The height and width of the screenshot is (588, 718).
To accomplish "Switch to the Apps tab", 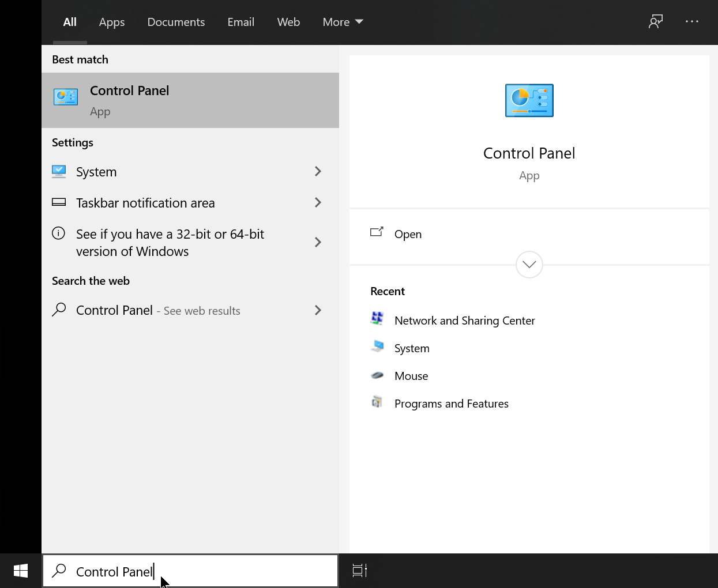I will coord(112,22).
